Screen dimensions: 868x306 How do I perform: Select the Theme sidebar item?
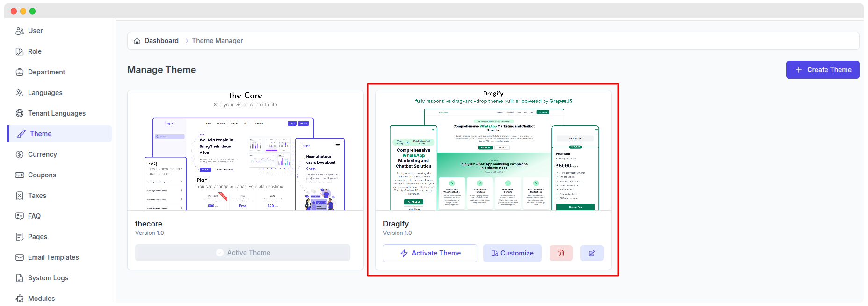click(41, 134)
